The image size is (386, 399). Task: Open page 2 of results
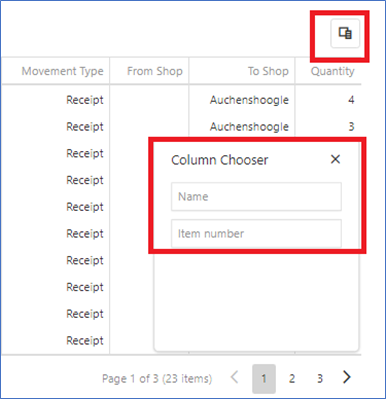click(292, 379)
